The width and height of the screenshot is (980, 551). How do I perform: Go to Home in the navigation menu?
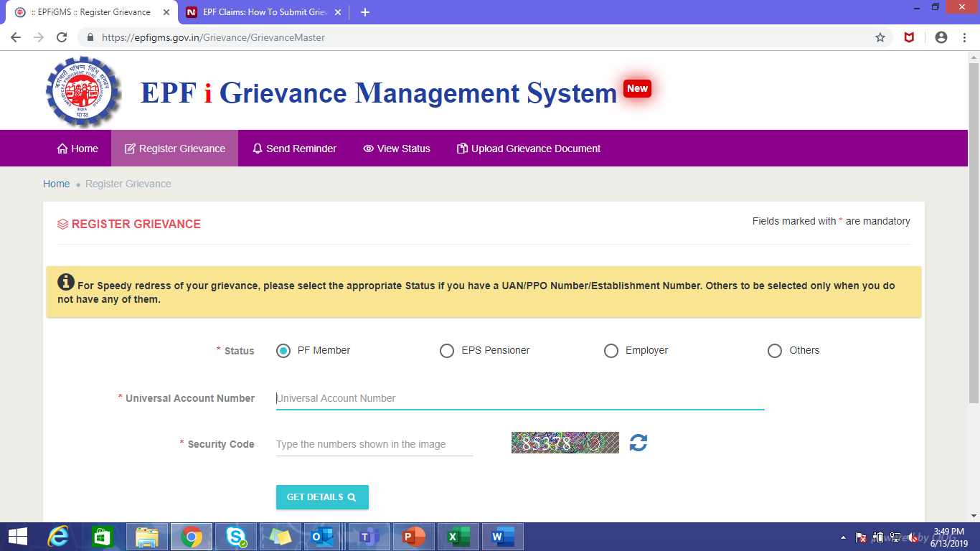[x=77, y=149]
